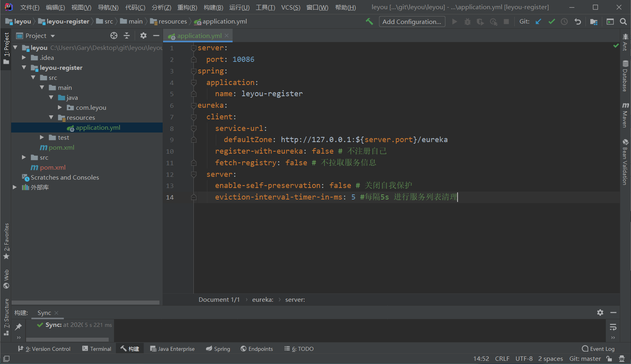This screenshot has width=631, height=364.
Task: Open the Database side tool window
Action: point(625,76)
